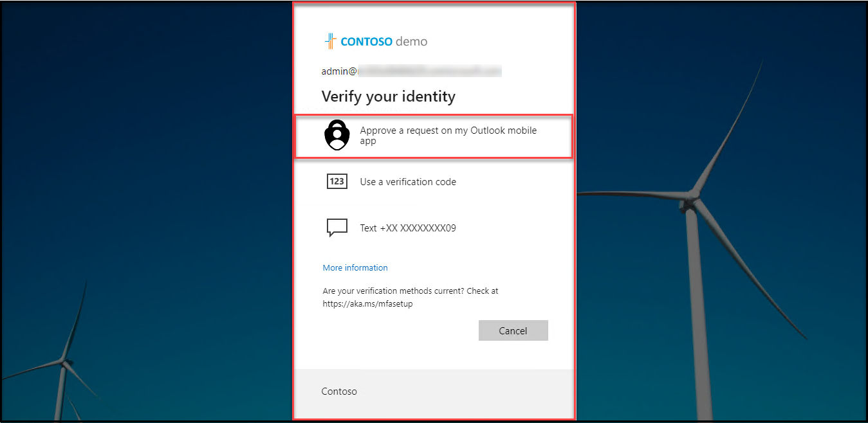Click the Verify your identity heading

(x=388, y=96)
